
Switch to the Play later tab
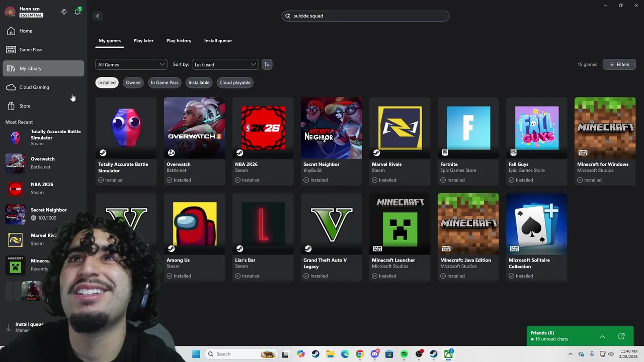click(x=143, y=41)
